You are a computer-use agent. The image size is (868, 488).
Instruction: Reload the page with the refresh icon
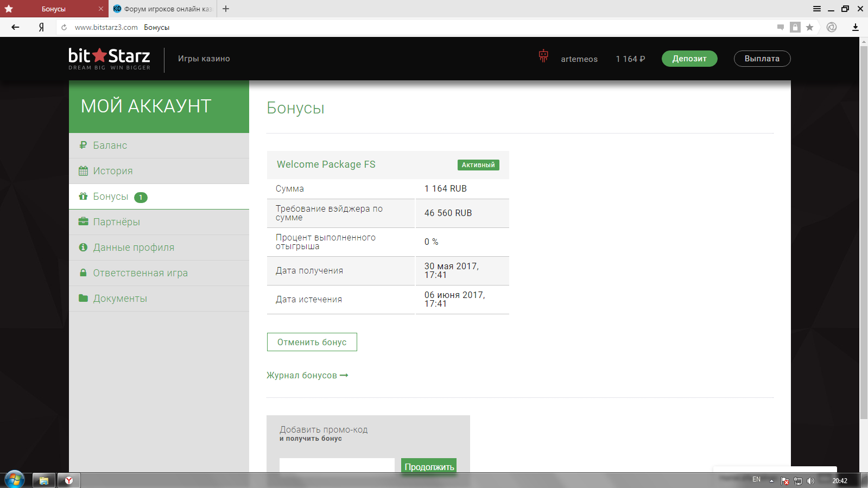[x=64, y=27]
